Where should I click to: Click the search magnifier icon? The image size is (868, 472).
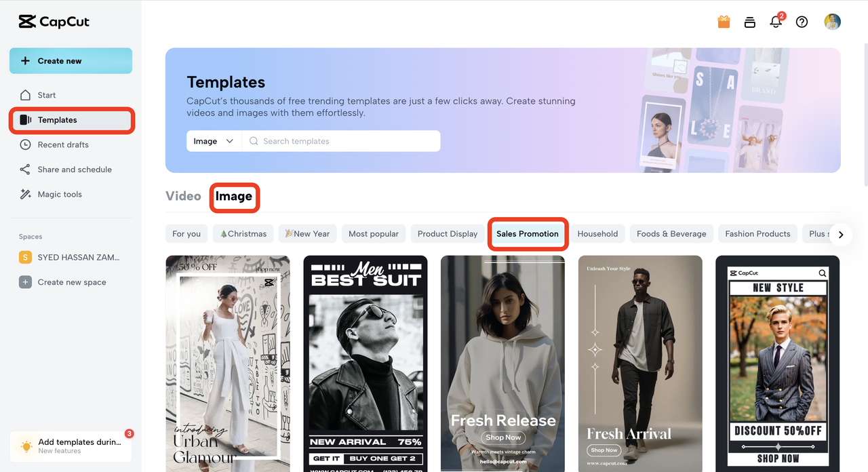[x=254, y=141]
